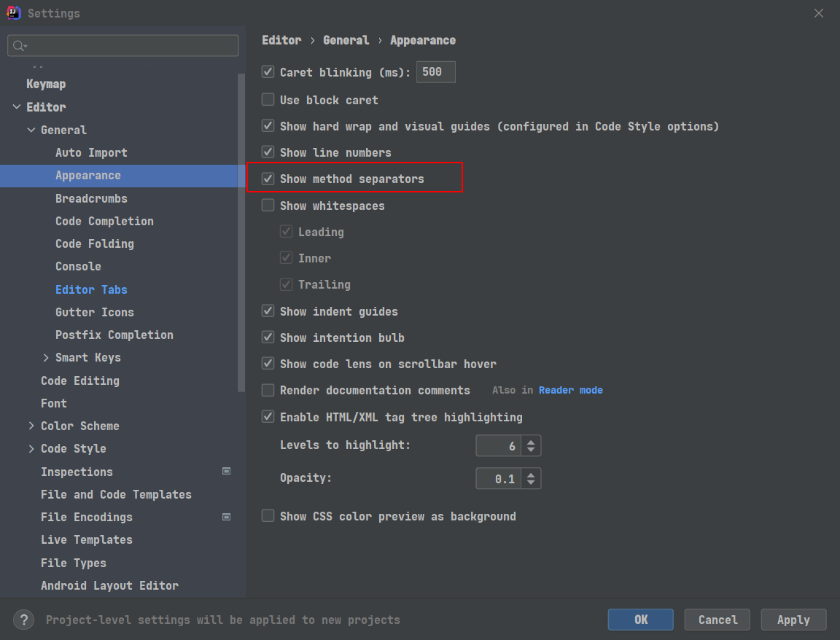Enable Render documentation comments

click(268, 390)
